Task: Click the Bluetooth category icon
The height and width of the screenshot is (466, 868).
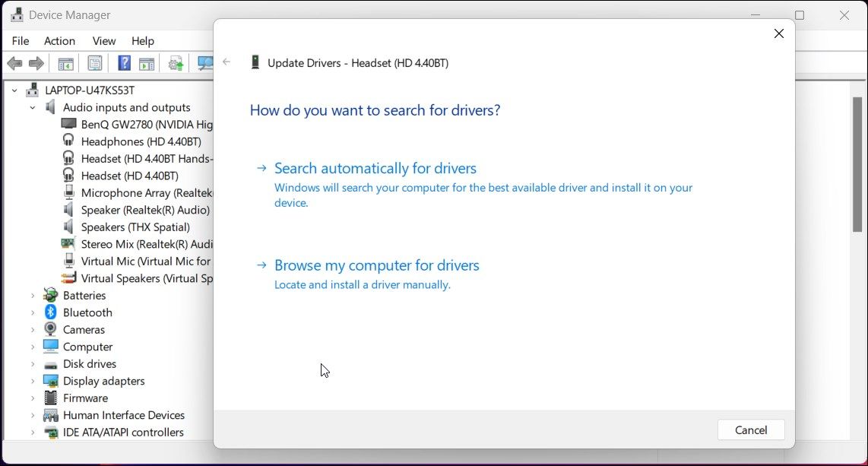Action: coord(50,312)
